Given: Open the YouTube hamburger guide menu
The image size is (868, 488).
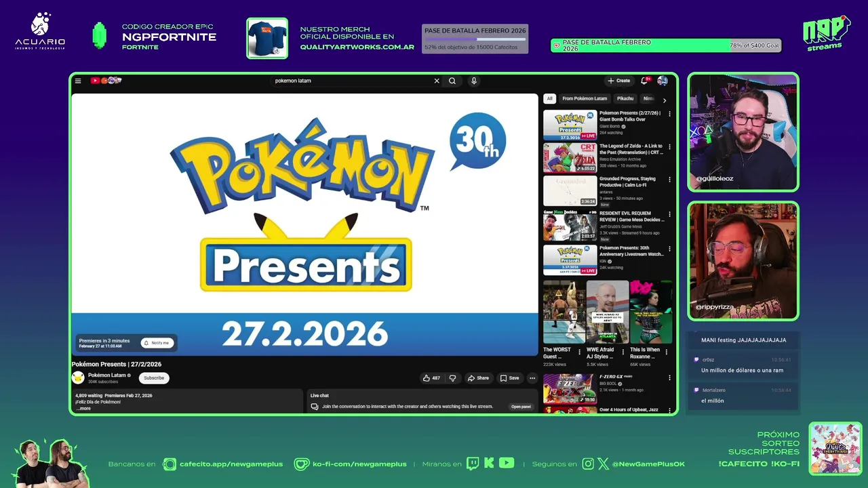Looking at the screenshot, I should pos(78,81).
